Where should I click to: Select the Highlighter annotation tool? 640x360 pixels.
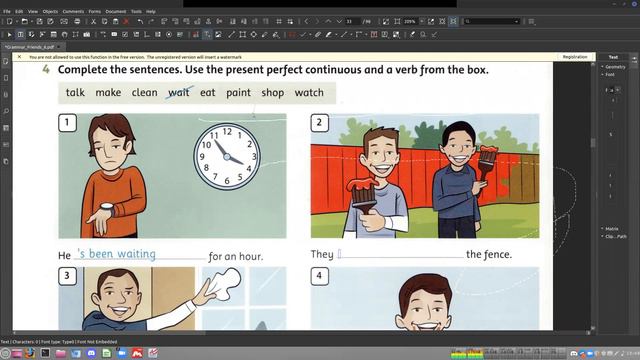point(329,35)
